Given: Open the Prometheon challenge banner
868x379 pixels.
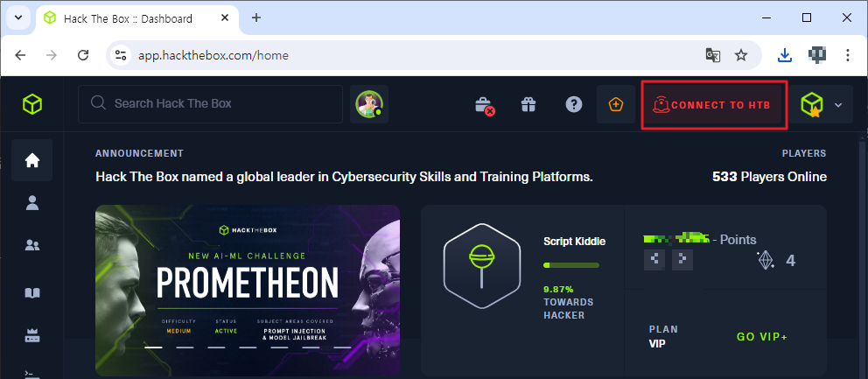Looking at the screenshot, I should tap(248, 291).
